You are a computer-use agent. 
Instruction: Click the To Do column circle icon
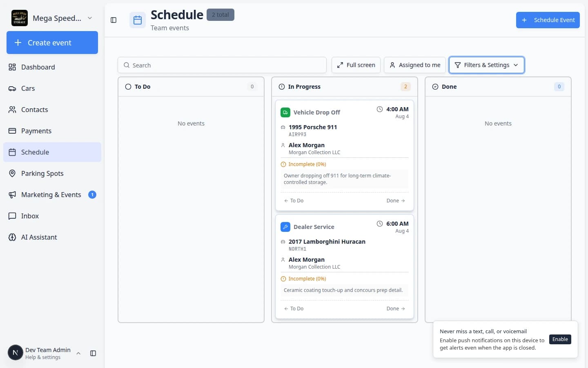pos(128,87)
